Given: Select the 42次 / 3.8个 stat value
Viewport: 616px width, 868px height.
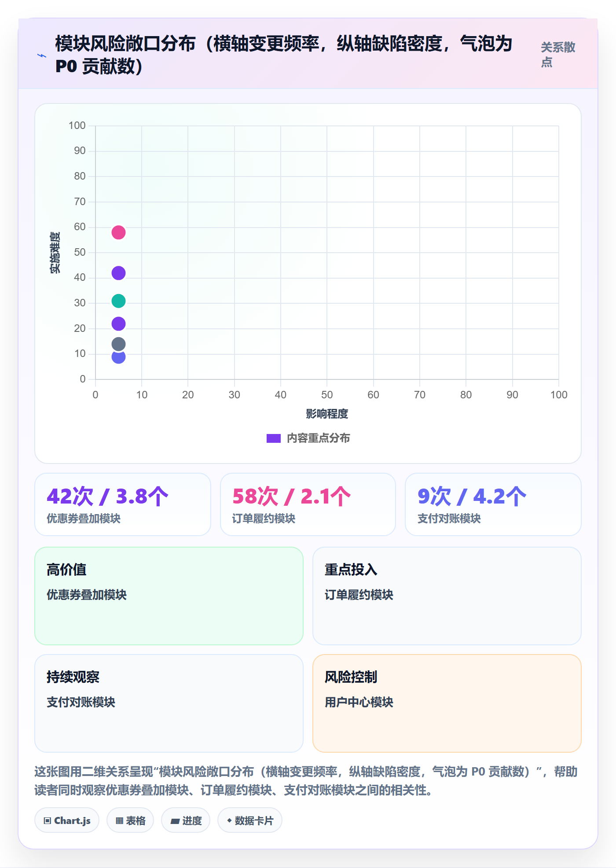Looking at the screenshot, I should [x=108, y=496].
